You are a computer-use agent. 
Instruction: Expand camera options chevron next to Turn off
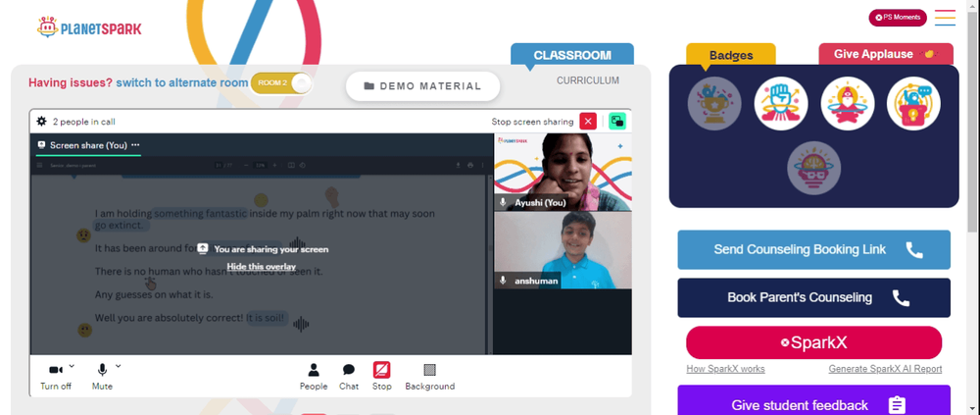coord(72,366)
